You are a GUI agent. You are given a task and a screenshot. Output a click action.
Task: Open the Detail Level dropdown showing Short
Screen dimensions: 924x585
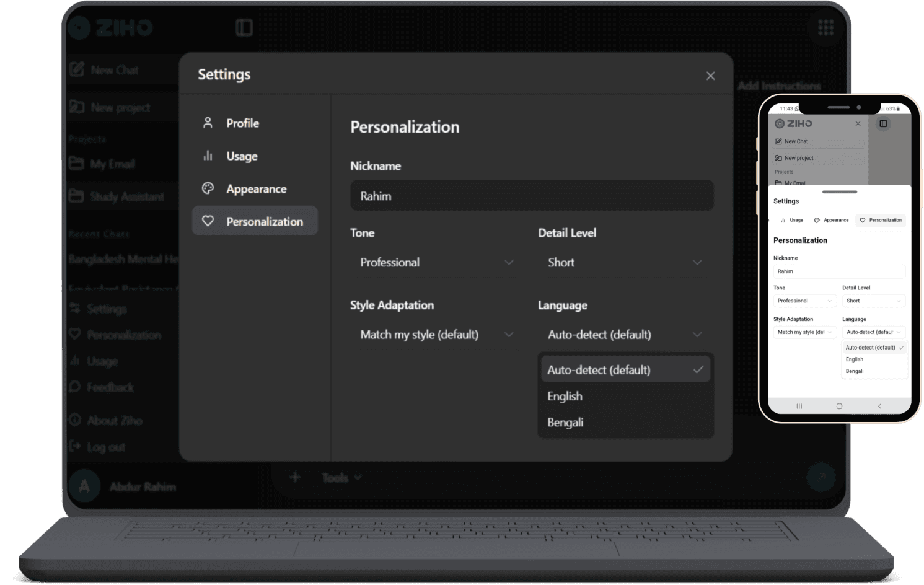tap(624, 262)
